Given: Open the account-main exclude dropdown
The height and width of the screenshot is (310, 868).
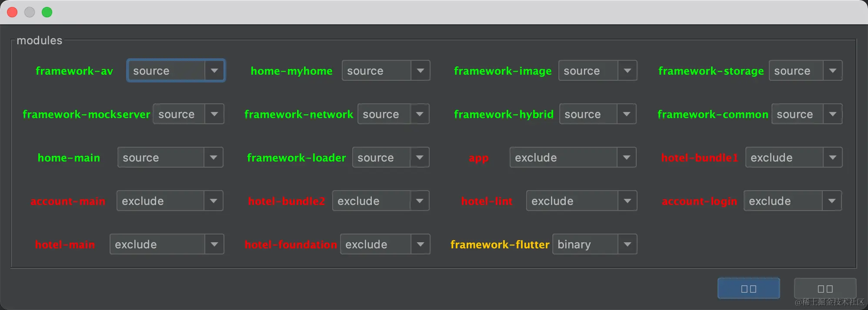Looking at the screenshot, I should coord(170,201).
